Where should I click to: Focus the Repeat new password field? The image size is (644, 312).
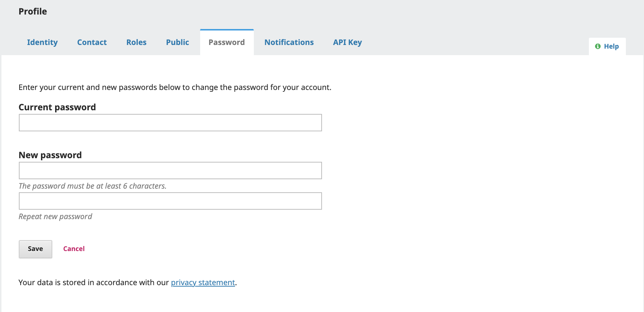170,201
